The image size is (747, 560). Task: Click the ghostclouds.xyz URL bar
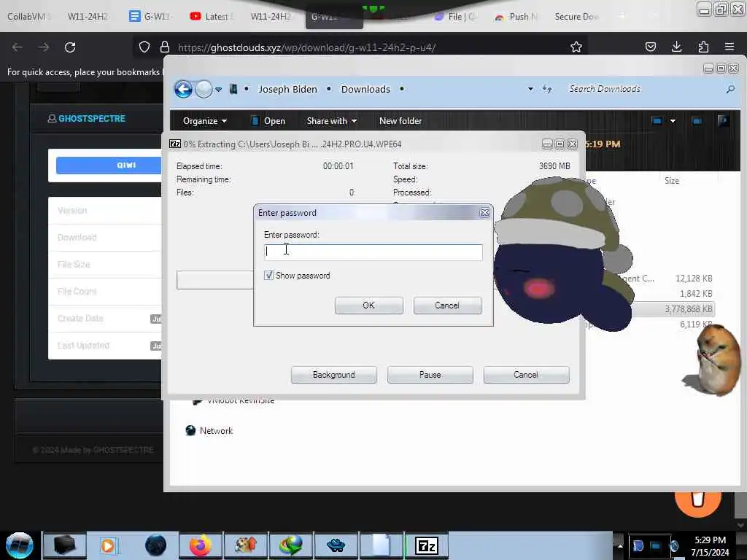pyautogui.click(x=306, y=47)
